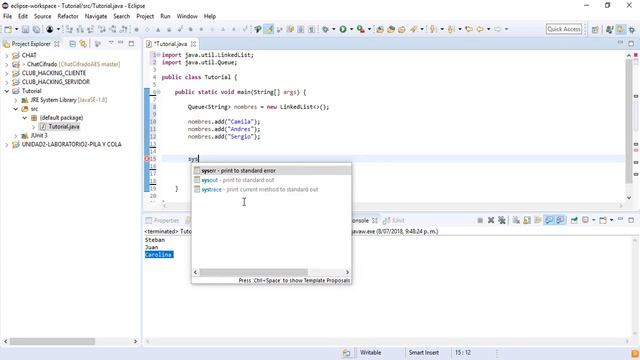This screenshot has height=360, width=640.
Task: Open the File menu
Action: (8, 16)
